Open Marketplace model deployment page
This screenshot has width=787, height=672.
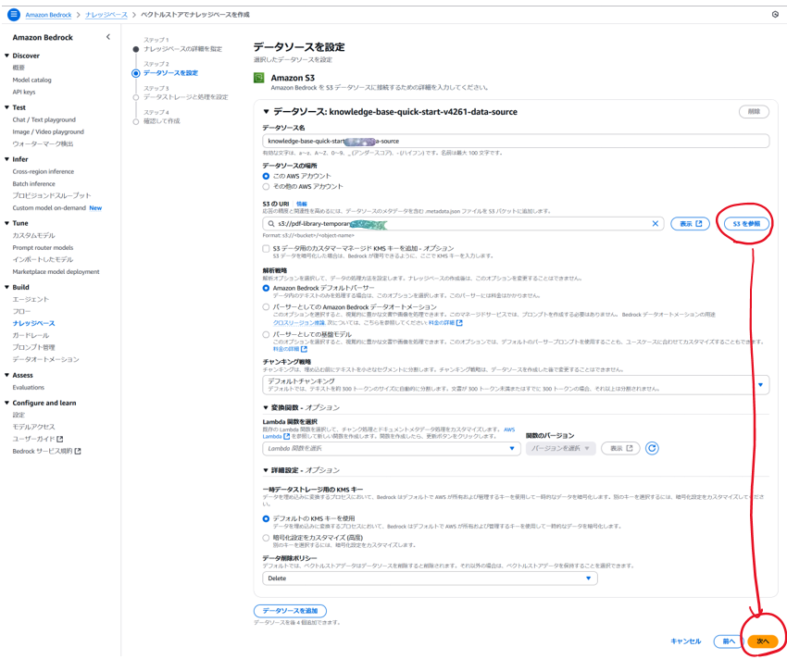[56, 271]
